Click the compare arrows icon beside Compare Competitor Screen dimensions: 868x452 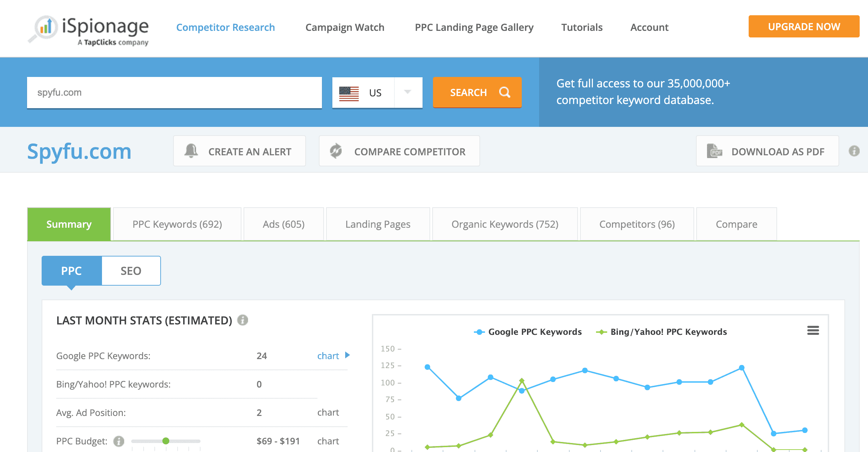(336, 151)
